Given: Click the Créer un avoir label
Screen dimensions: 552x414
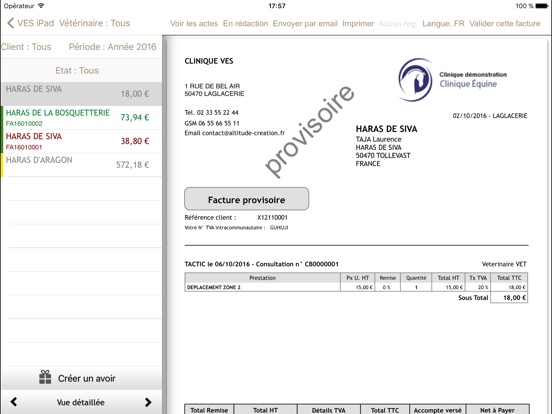Looking at the screenshot, I should tap(87, 378).
